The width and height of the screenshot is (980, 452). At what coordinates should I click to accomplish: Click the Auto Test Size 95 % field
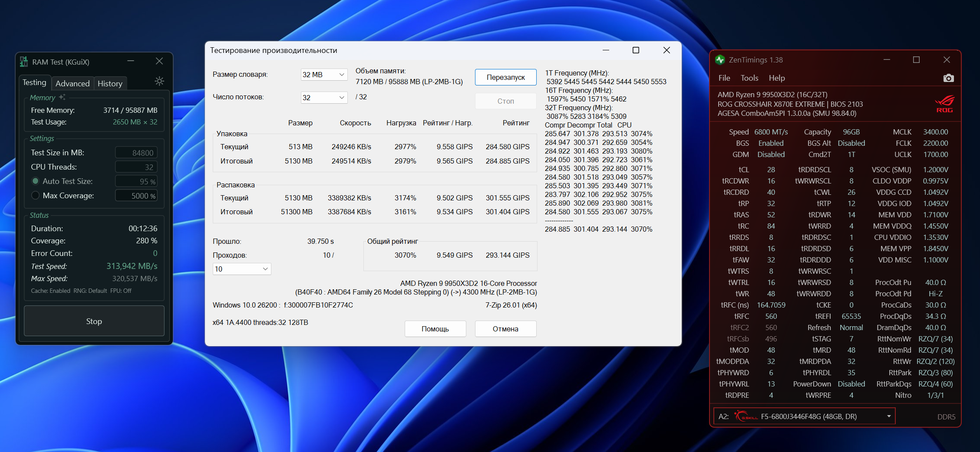[136, 181]
